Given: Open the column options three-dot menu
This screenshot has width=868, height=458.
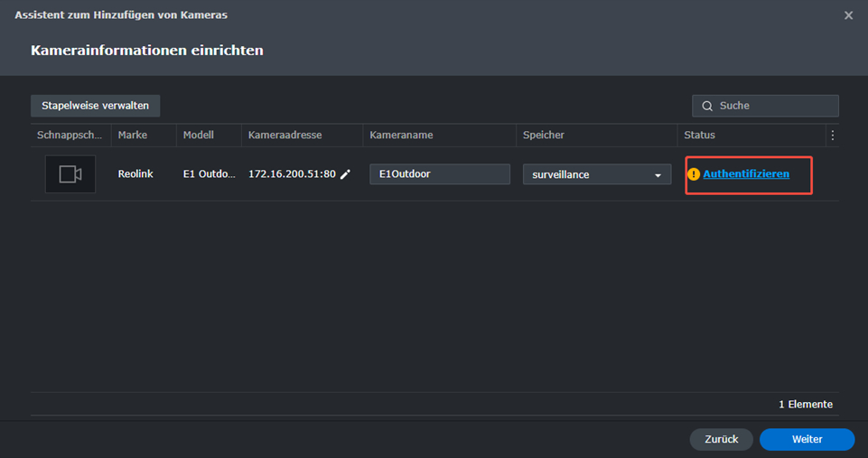Looking at the screenshot, I should [833, 136].
